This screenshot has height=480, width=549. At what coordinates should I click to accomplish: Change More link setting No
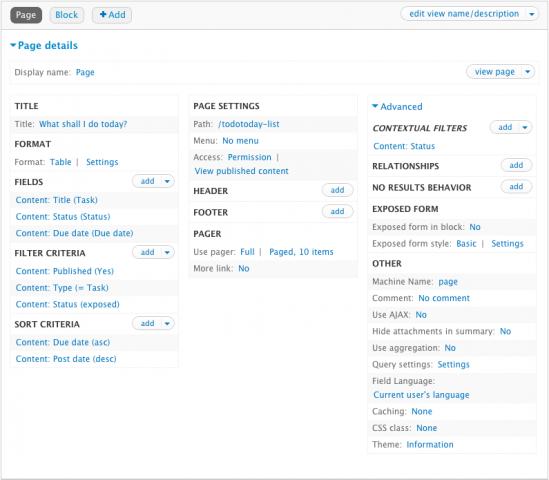coord(244,268)
